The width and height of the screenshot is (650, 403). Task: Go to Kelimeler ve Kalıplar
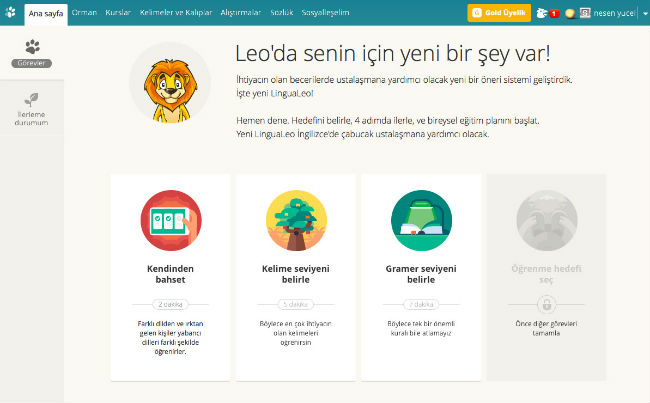point(175,13)
